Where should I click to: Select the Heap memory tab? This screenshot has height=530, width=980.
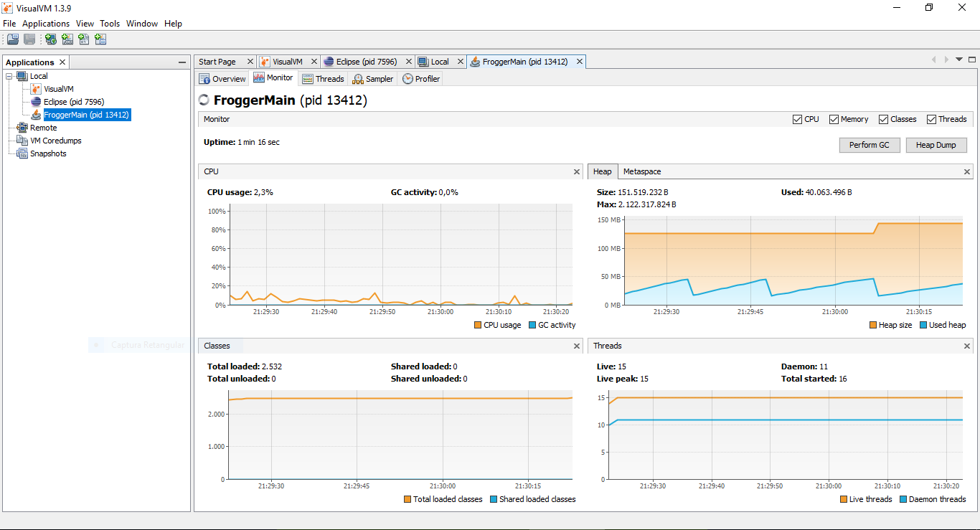coord(603,171)
